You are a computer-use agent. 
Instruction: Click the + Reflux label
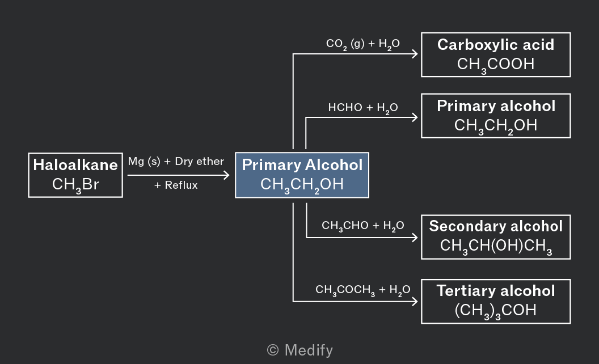coord(176,185)
